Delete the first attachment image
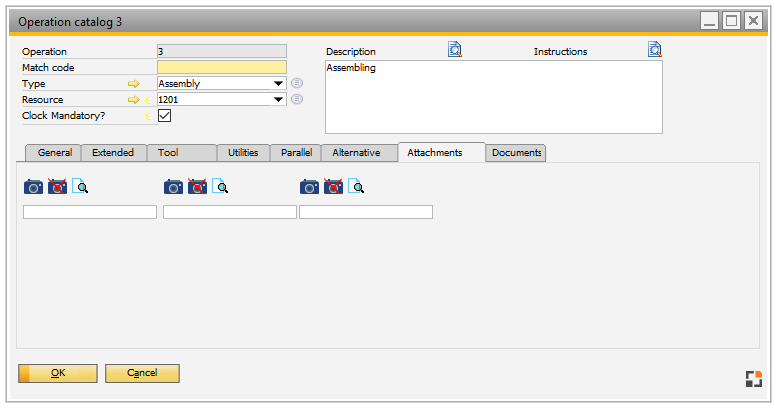 pyautogui.click(x=57, y=187)
